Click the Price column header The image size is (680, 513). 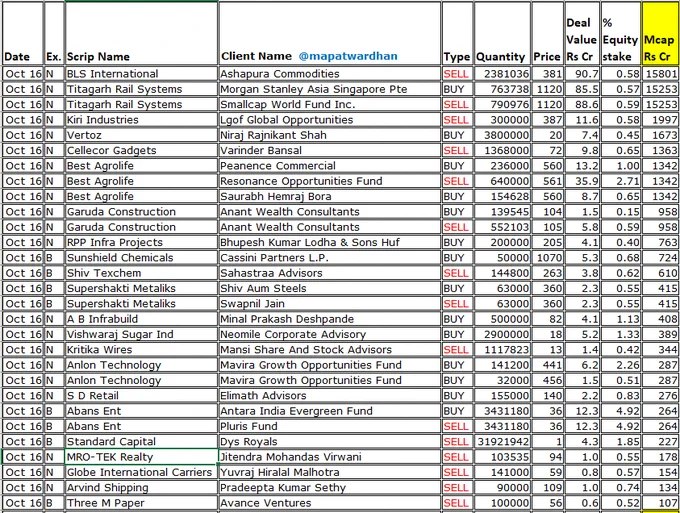(548, 34)
